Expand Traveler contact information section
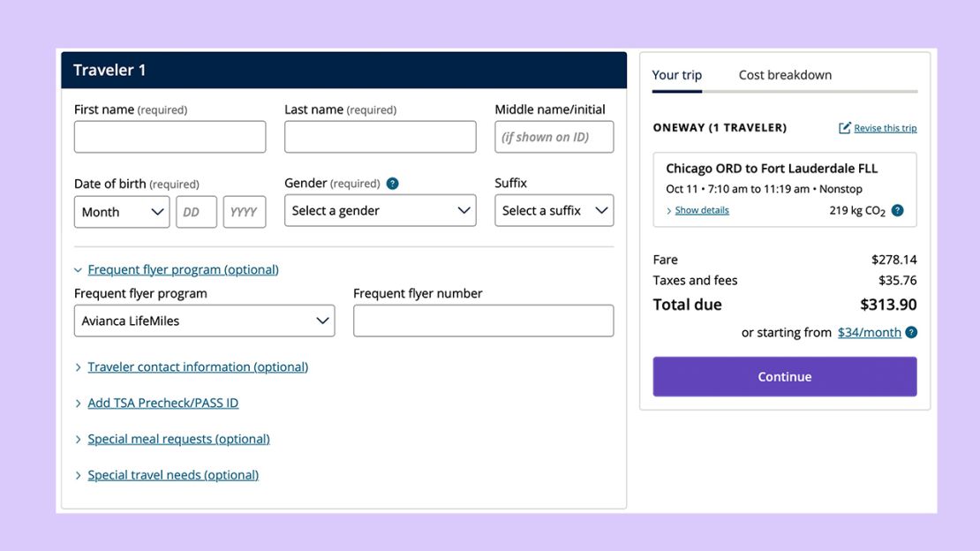This screenshot has width=980, height=551. [x=198, y=367]
